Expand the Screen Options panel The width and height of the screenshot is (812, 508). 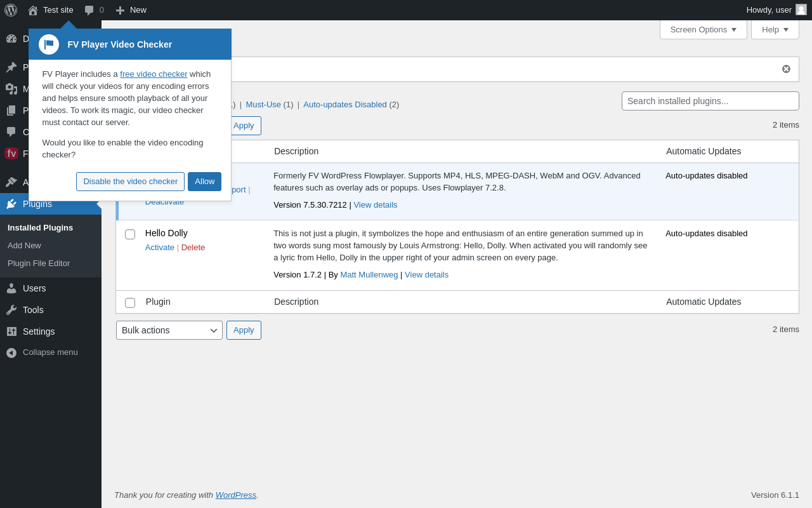click(x=703, y=30)
